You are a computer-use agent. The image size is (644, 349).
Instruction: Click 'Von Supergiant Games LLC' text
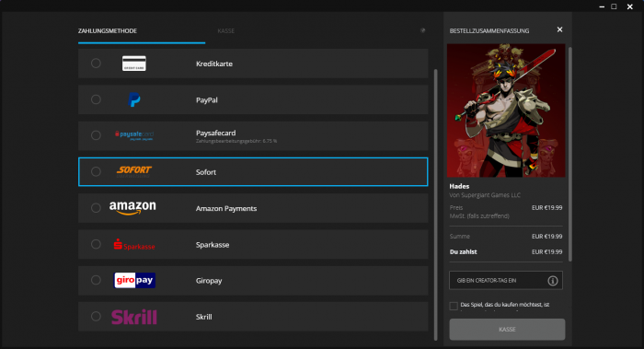point(485,195)
